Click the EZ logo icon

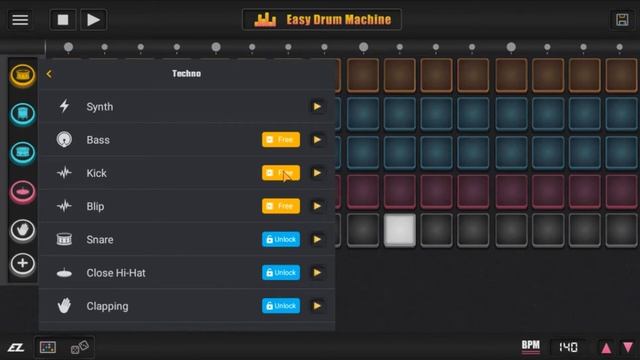coord(16,347)
